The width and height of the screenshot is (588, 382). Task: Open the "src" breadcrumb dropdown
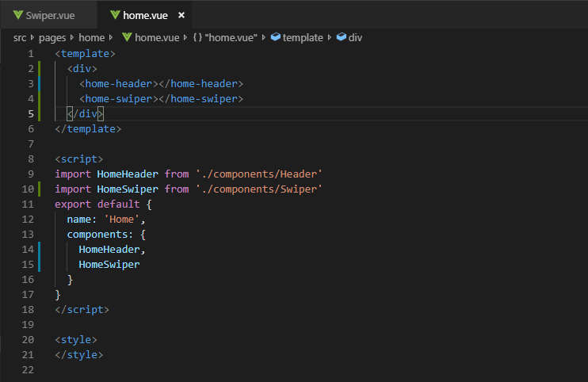click(20, 37)
